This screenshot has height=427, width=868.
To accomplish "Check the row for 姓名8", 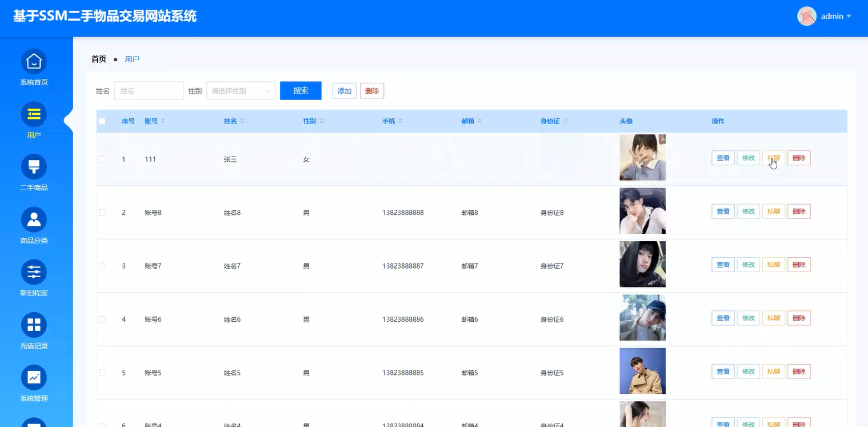I will (102, 213).
